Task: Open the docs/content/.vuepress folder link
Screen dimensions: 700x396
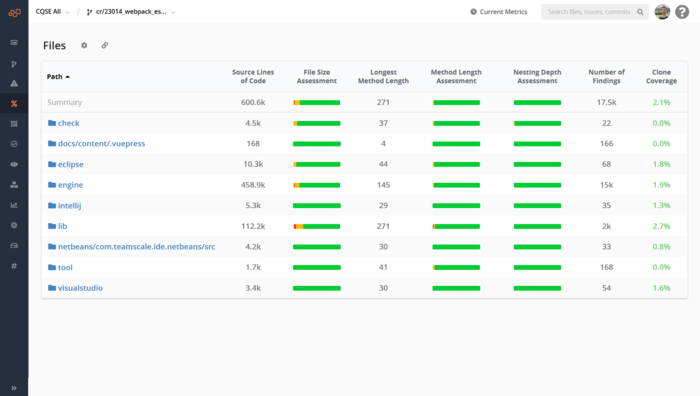Action: pyautogui.click(x=101, y=143)
